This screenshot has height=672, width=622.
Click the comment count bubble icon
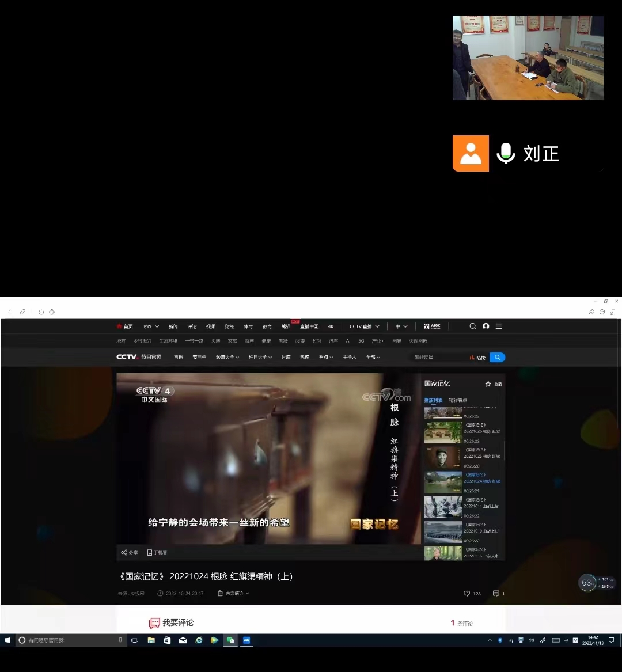[496, 593]
